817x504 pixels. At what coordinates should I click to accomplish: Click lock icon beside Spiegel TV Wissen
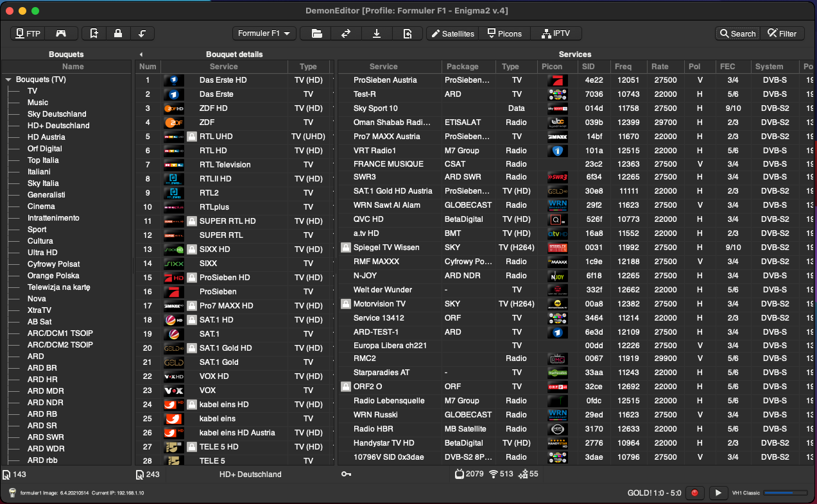[x=346, y=248]
